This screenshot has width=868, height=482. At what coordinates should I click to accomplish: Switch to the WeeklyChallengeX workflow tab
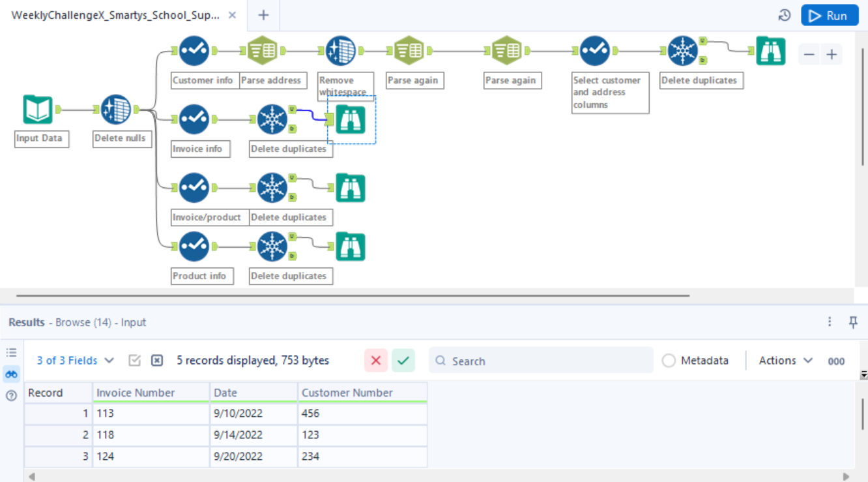115,15
